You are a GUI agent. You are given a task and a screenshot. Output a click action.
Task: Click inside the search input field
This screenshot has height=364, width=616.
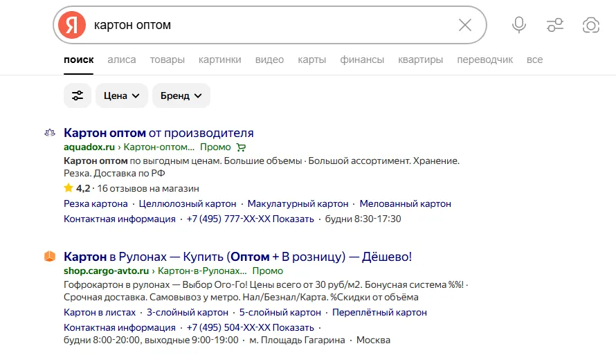271,25
